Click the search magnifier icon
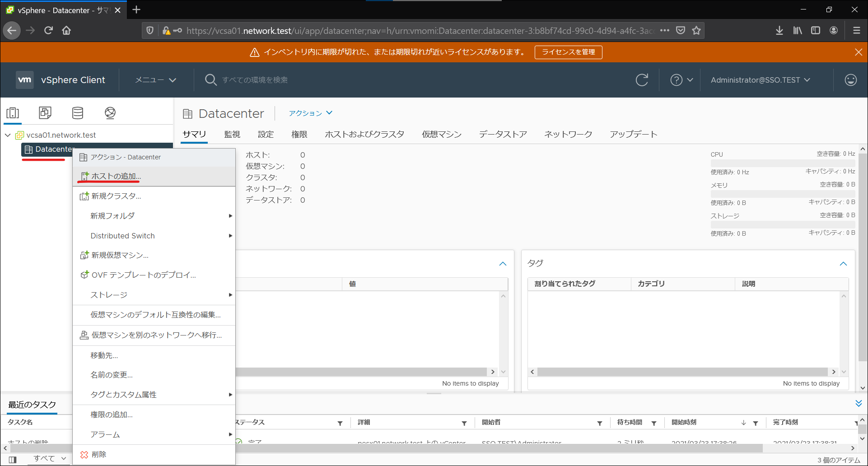 210,80
